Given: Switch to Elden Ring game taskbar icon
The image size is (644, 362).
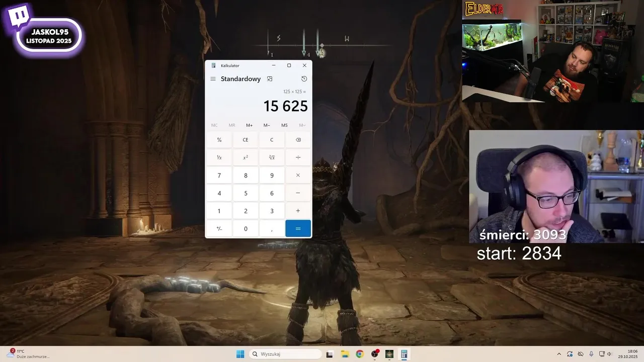Looking at the screenshot, I should (389, 354).
